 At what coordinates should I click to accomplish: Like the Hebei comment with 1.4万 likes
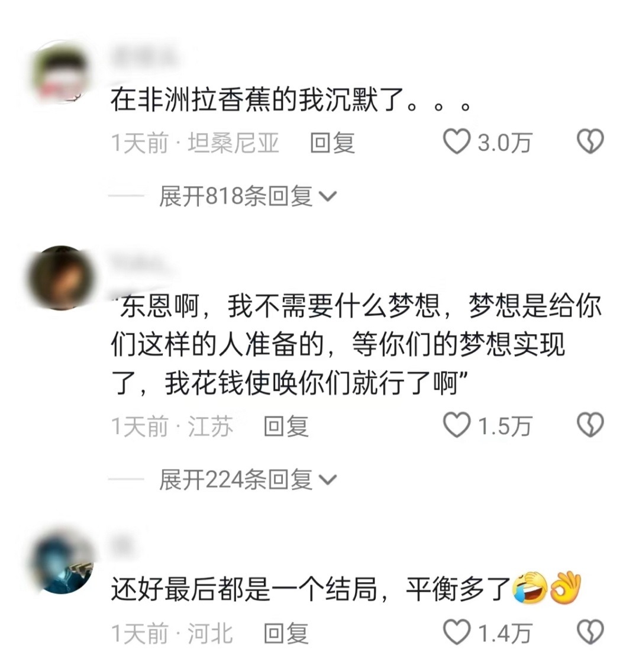click(x=457, y=632)
